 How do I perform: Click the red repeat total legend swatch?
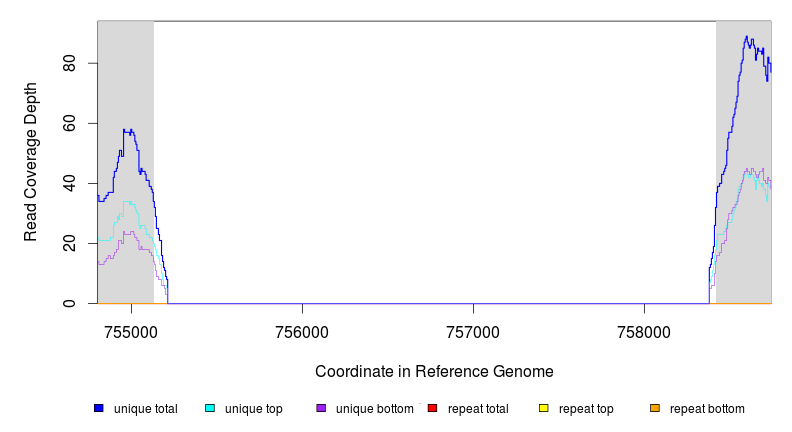coord(432,409)
